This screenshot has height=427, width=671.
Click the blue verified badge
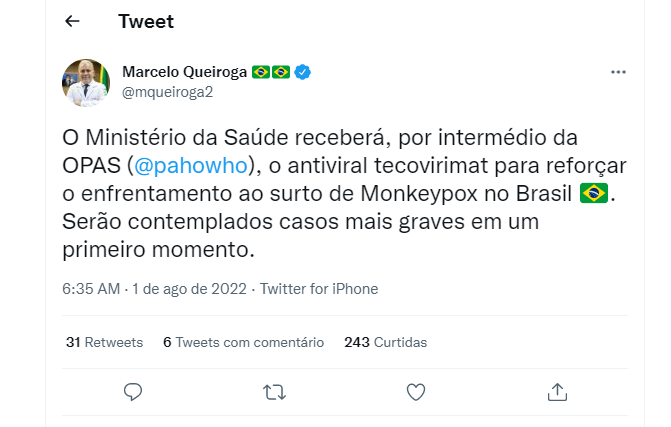coord(303,72)
